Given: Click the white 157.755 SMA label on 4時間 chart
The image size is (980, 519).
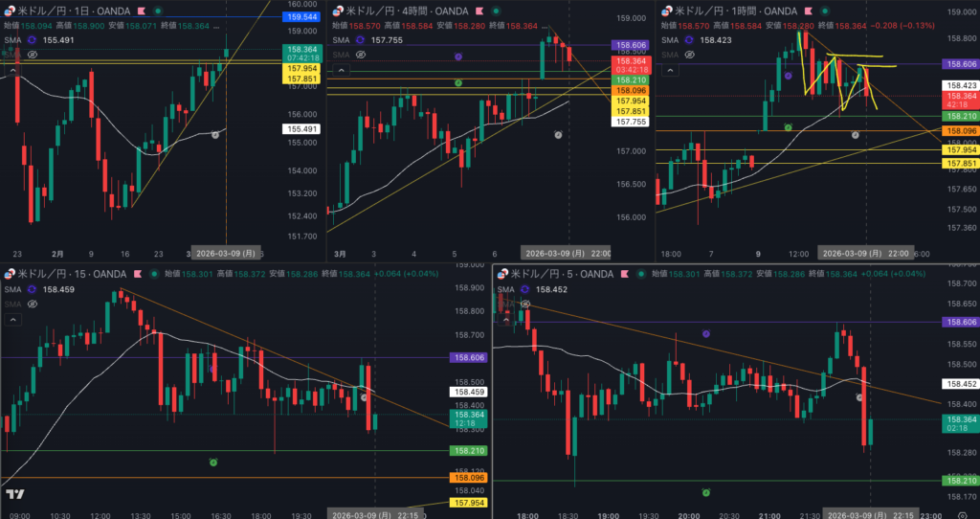Looking at the screenshot, I should pos(630,123).
